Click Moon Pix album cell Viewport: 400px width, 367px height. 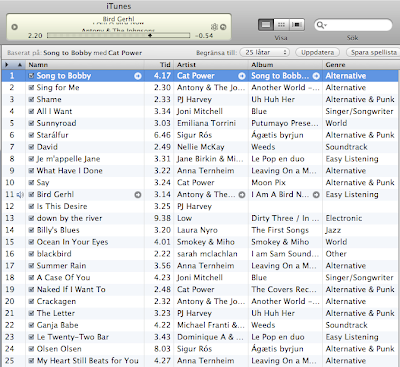pos(269,183)
